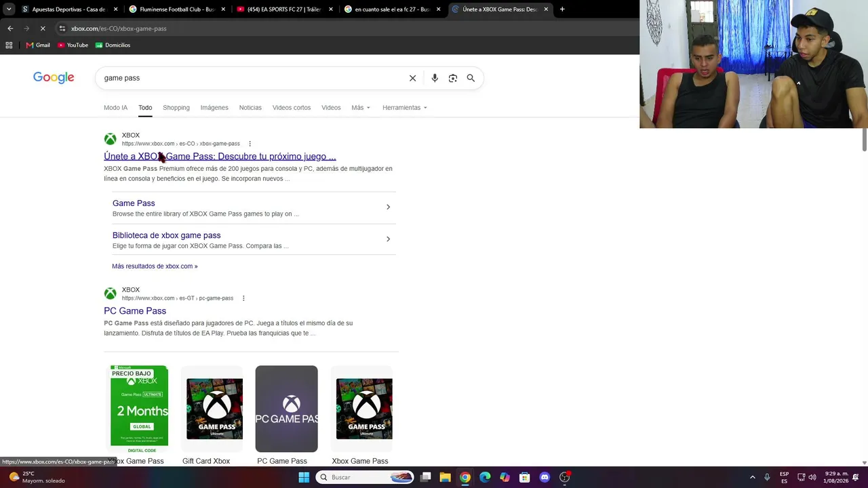Screen dimensions: 868x488
Task: Switch to the EA SPORTS FC 27 Tráiler tab
Action: coord(285,9)
